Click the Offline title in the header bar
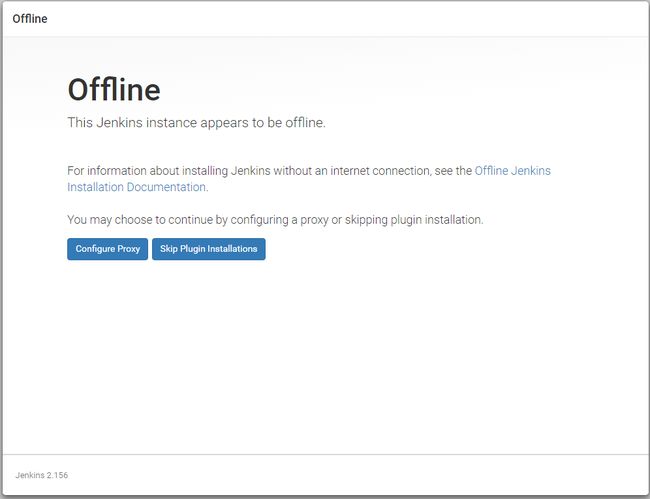Image resolution: width=650 pixels, height=499 pixels. click(x=30, y=19)
